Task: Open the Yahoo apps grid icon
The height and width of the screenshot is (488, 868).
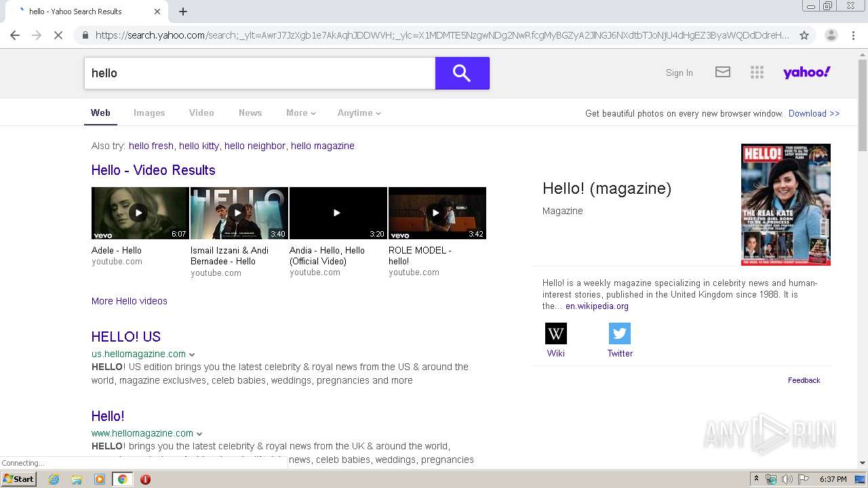Action: click(x=757, y=73)
